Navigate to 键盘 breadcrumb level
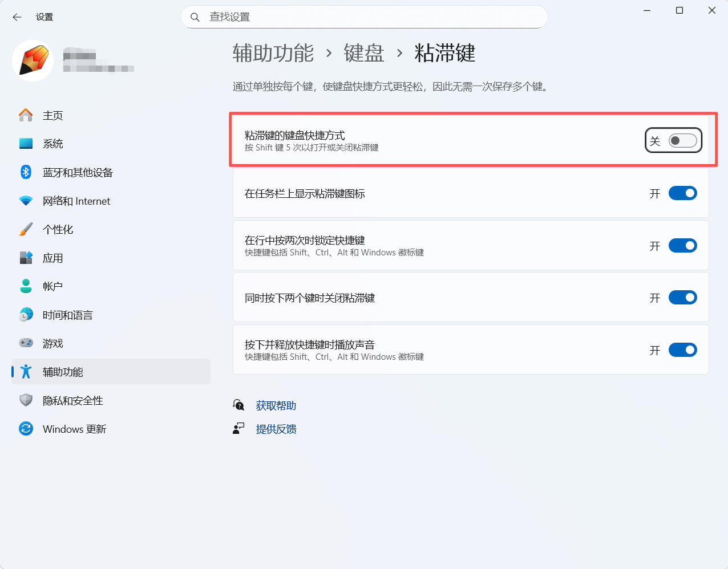This screenshot has height=569, width=728. pyautogui.click(x=363, y=53)
